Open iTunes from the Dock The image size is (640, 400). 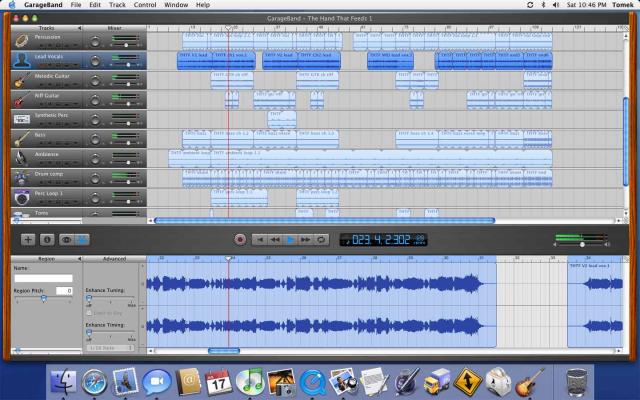pos(250,381)
